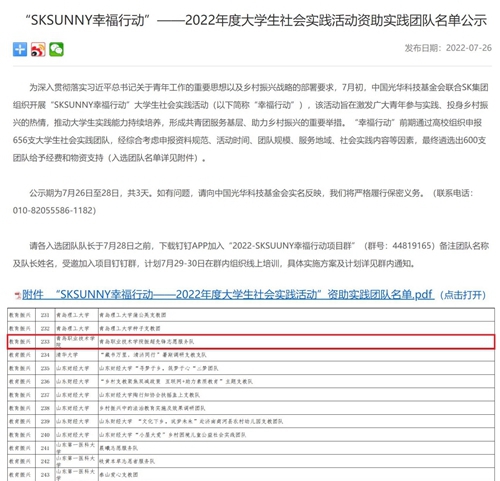The width and height of the screenshot is (500, 481).
Task: Click the PDF file icon beside attachment
Action: tap(17, 295)
